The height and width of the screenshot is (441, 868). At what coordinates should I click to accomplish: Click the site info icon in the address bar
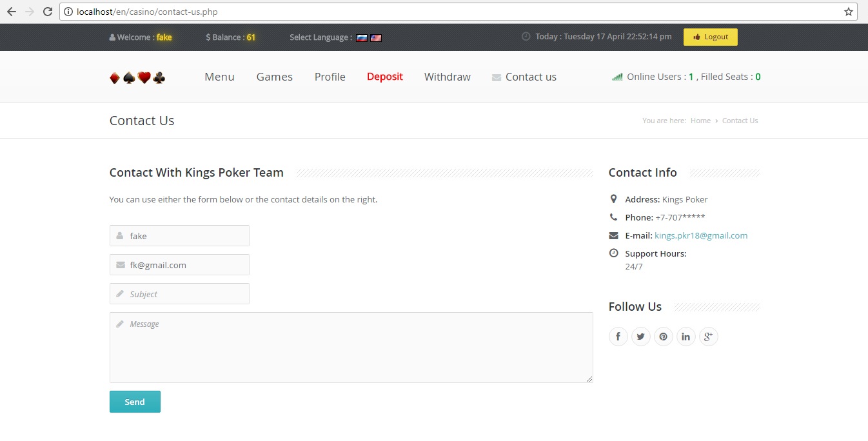[68, 12]
